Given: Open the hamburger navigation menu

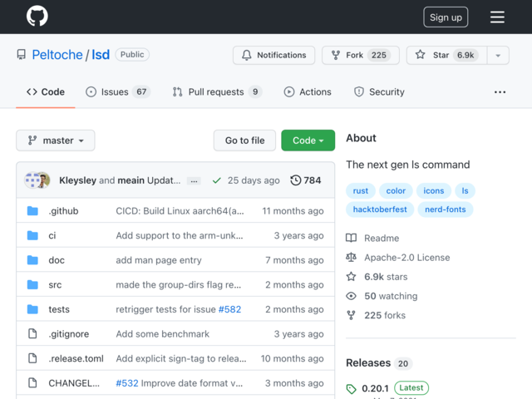Looking at the screenshot, I should 497,17.
